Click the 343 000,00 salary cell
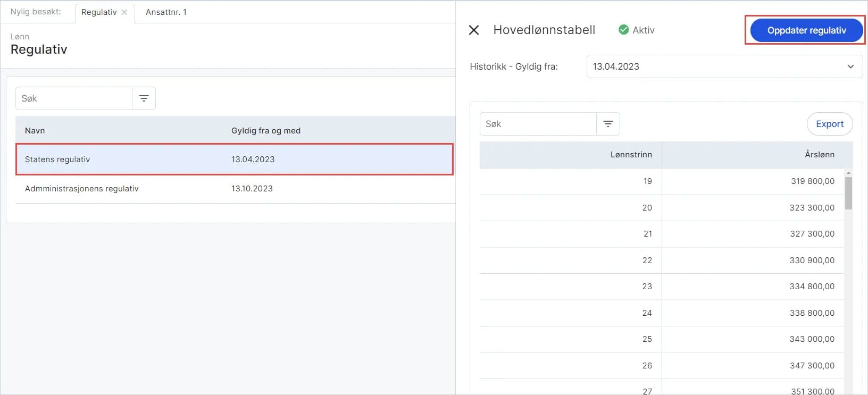 click(x=753, y=339)
